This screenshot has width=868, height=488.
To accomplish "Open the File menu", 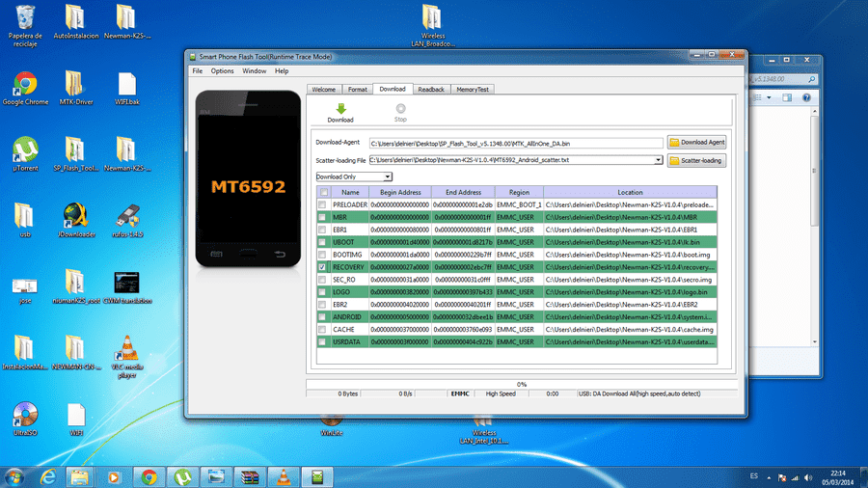I will coord(197,70).
